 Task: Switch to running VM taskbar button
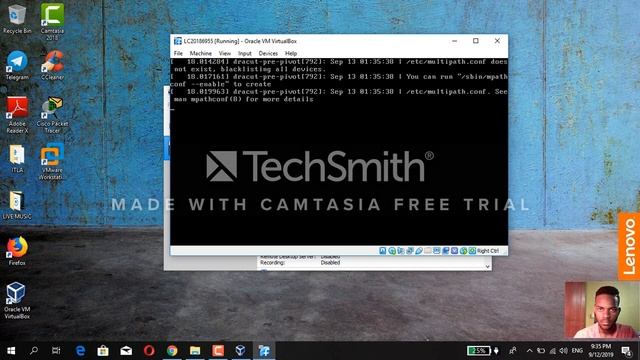pyautogui.click(x=264, y=351)
